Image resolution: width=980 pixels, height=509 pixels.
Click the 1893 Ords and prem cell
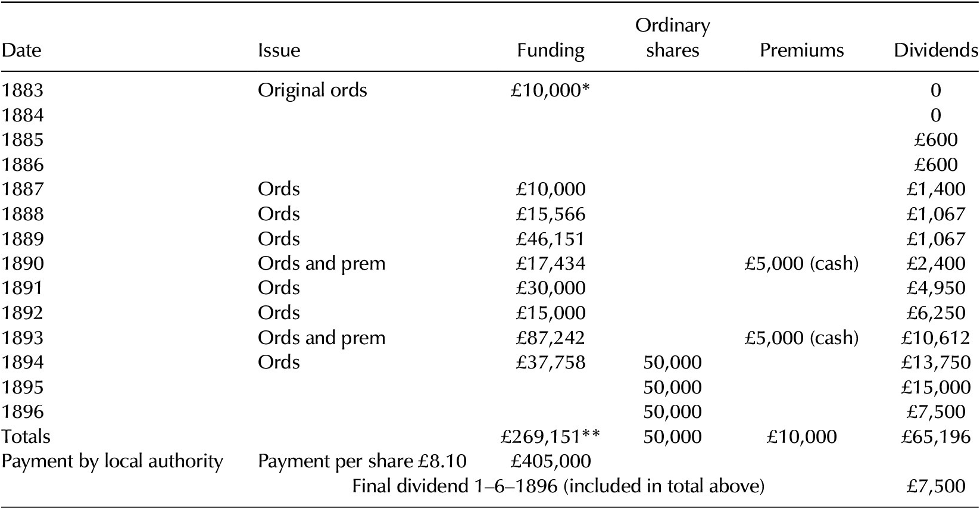pyautogui.click(x=322, y=338)
